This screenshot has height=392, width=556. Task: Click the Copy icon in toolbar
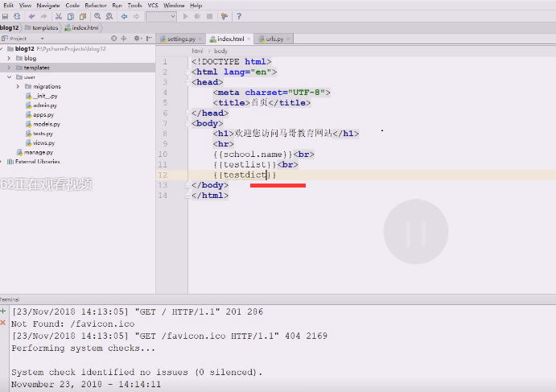tap(71, 16)
